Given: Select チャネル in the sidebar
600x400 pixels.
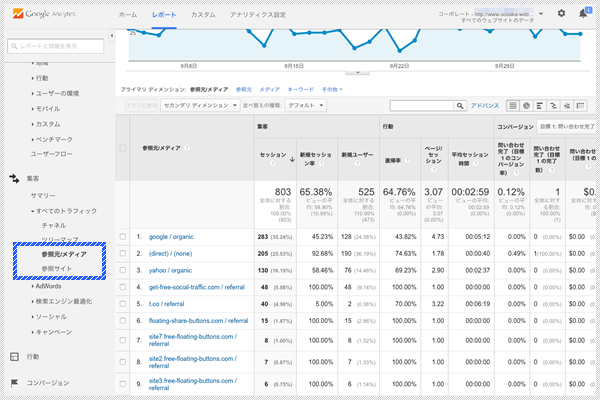Looking at the screenshot, I should point(54,225).
